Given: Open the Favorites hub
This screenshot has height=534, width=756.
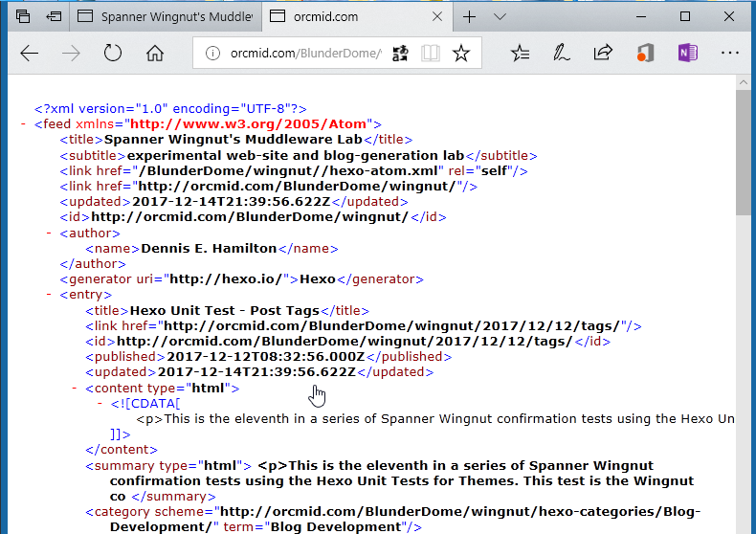Looking at the screenshot, I should [520, 54].
